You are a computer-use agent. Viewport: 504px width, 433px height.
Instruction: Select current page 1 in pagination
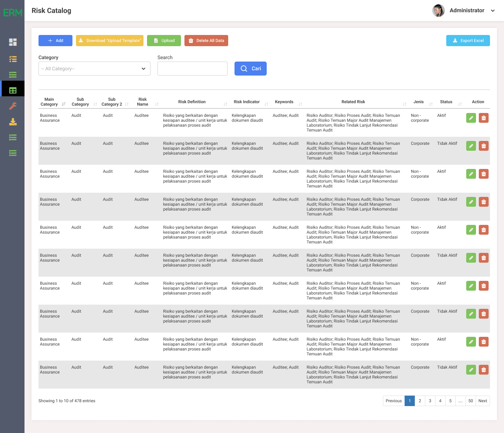coord(410,401)
